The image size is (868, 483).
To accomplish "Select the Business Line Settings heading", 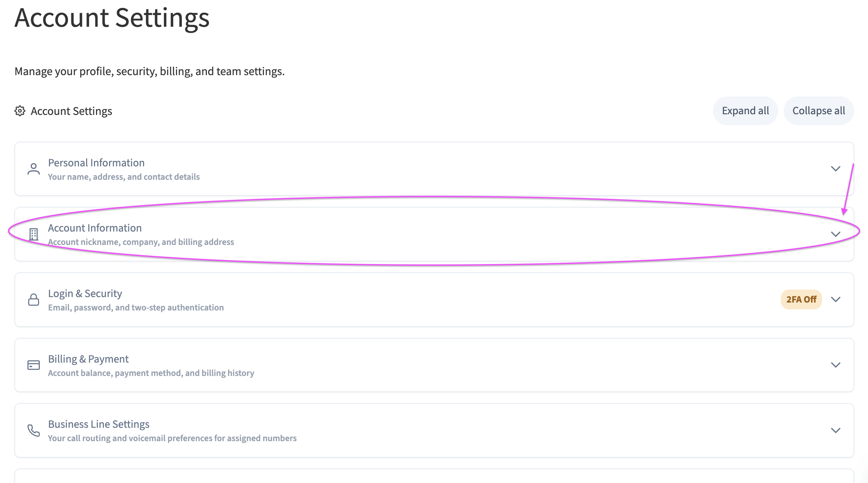I will point(99,424).
